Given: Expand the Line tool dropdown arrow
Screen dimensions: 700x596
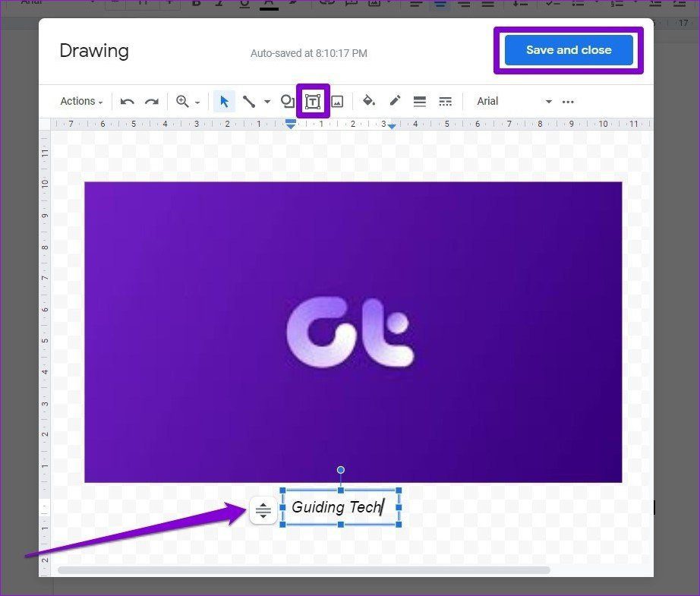Looking at the screenshot, I should pos(267,102).
